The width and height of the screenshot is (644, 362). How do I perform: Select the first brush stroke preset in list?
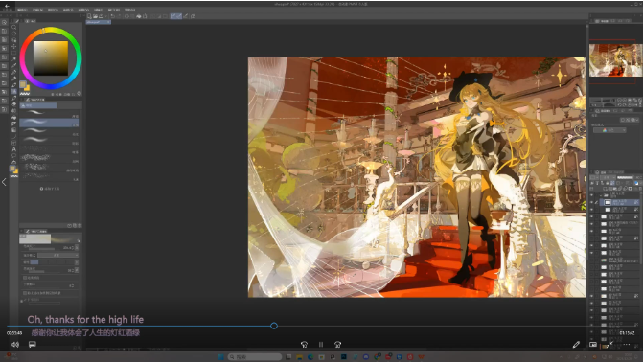coord(49,113)
